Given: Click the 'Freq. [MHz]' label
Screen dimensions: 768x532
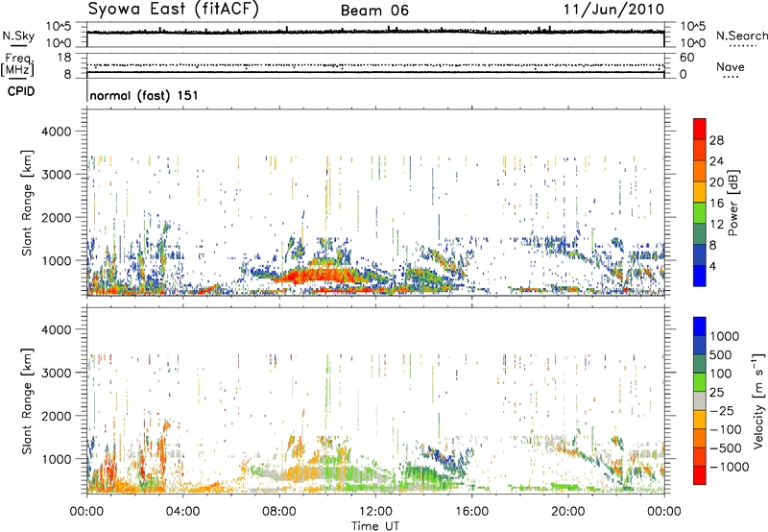Looking at the screenshot, I should pos(18,64).
